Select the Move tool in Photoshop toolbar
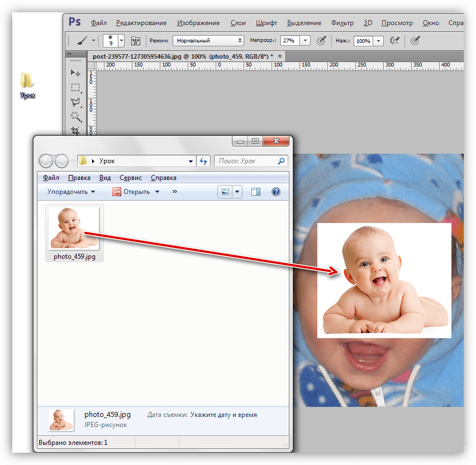Image resolution: width=476 pixels, height=465 pixels. (x=75, y=73)
